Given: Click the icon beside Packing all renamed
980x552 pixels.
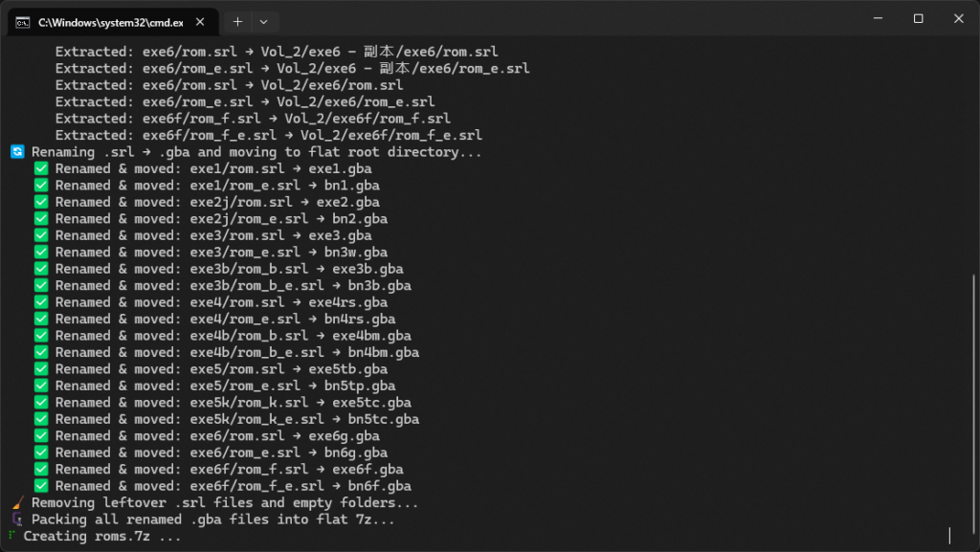Looking at the screenshot, I should pyautogui.click(x=16, y=519).
